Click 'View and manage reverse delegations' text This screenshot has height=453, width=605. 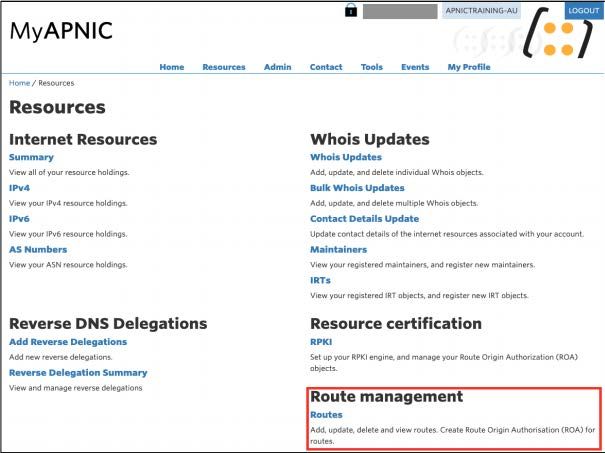click(76, 388)
